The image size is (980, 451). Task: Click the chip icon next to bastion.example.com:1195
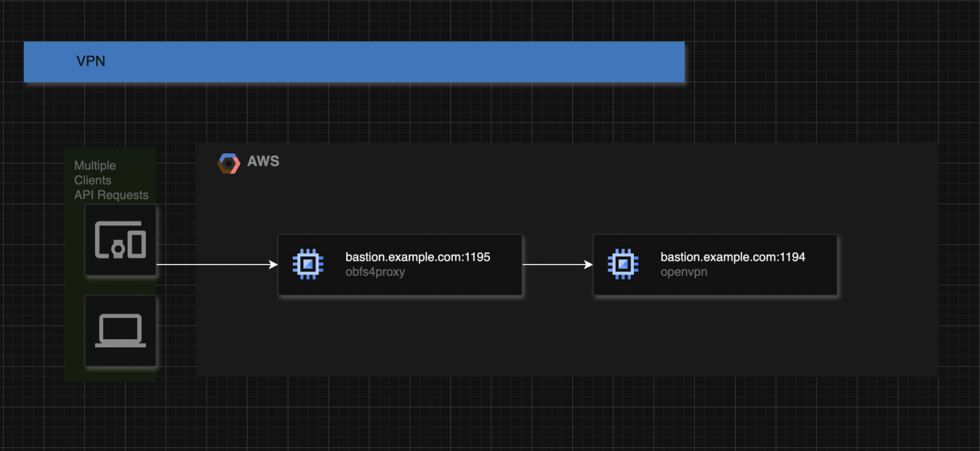tap(307, 264)
